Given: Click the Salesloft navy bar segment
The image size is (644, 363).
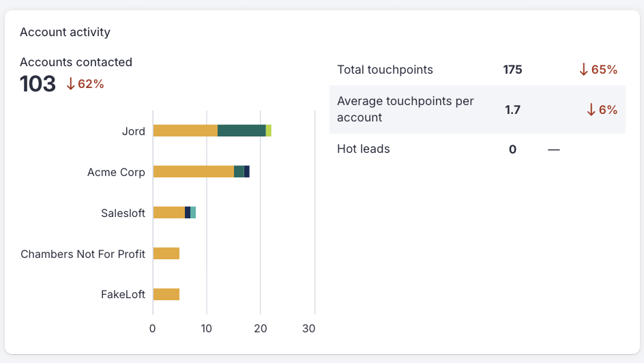Looking at the screenshot, I should point(188,212).
